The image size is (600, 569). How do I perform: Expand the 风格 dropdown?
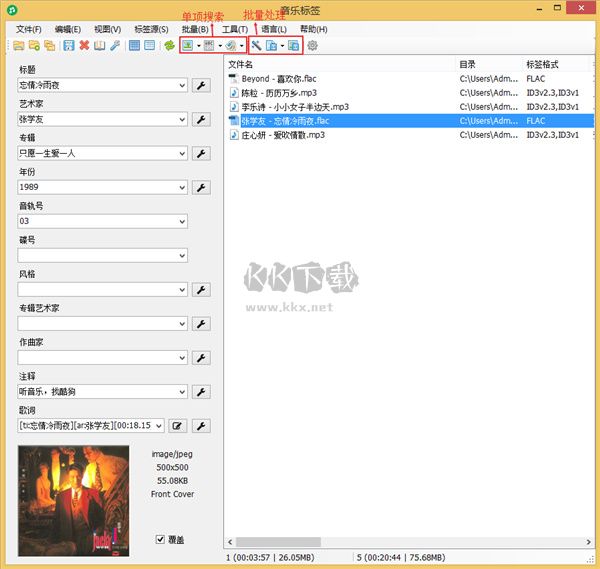[182, 290]
